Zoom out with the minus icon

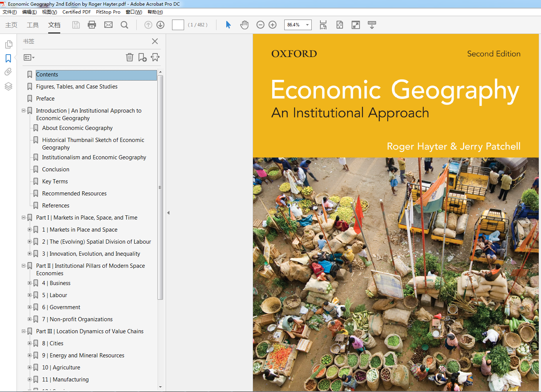pyautogui.click(x=260, y=25)
